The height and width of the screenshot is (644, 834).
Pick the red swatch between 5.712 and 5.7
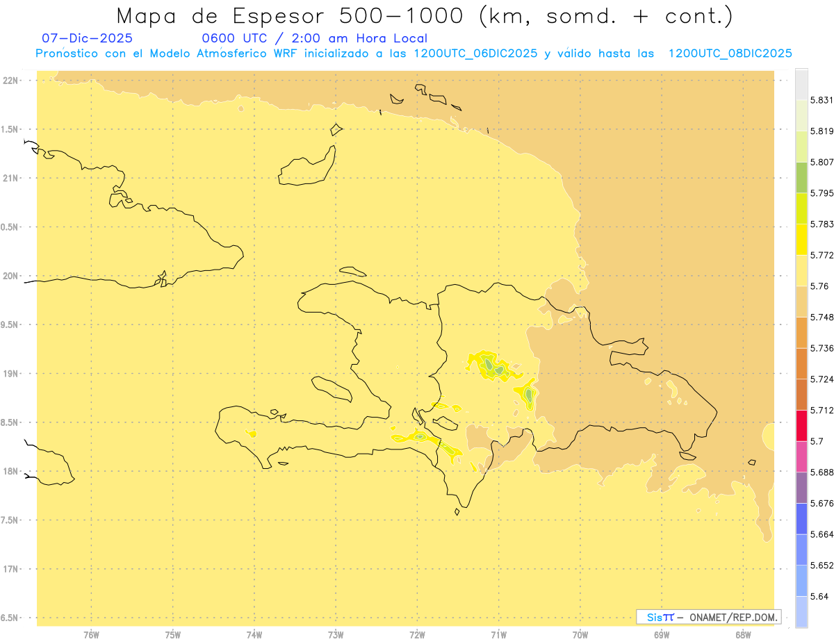(x=801, y=425)
